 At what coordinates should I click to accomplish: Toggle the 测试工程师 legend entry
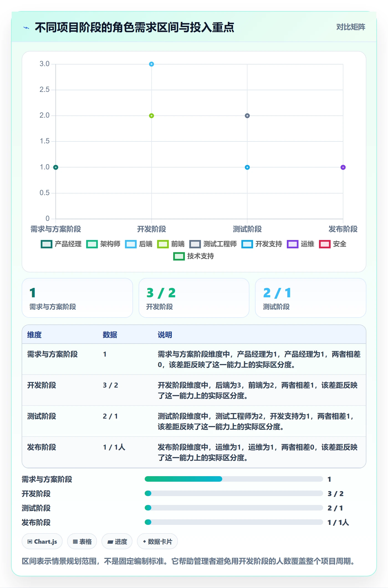213,244
